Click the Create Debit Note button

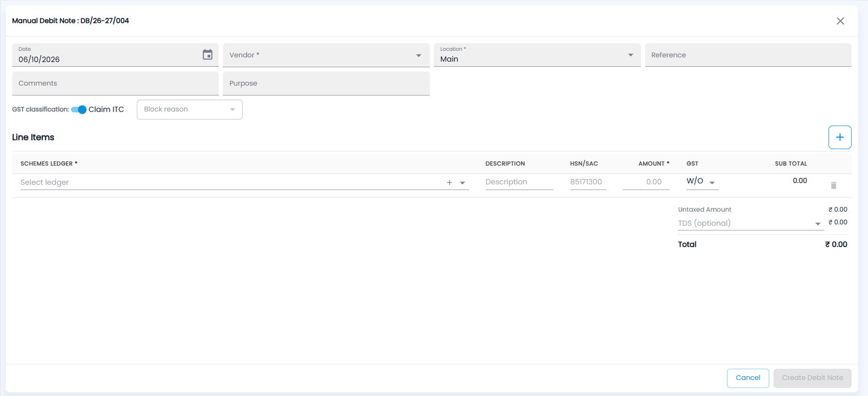[x=813, y=378]
